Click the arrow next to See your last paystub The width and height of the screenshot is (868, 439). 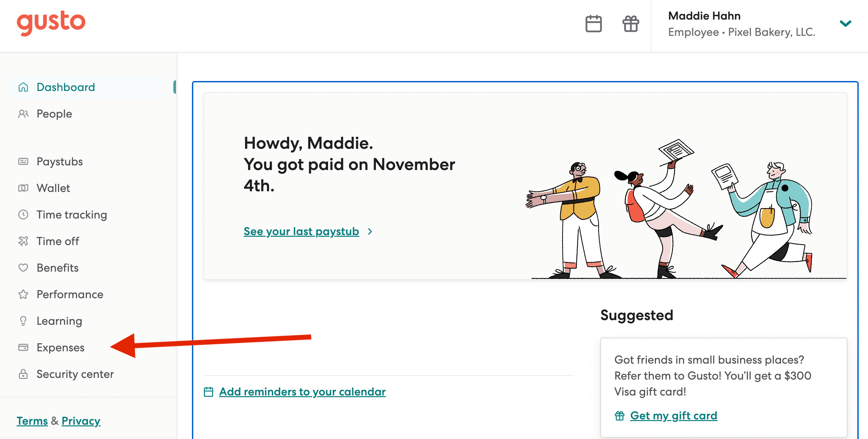click(x=370, y=232)
